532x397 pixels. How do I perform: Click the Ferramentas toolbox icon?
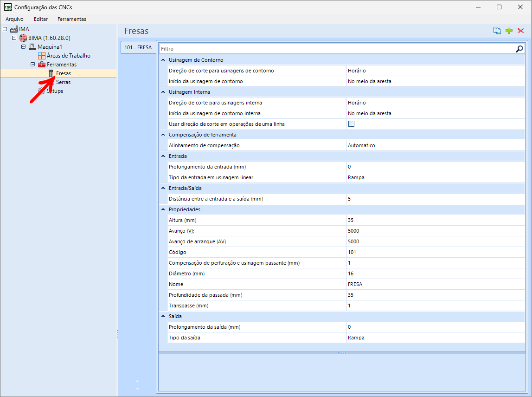point(41,65)
